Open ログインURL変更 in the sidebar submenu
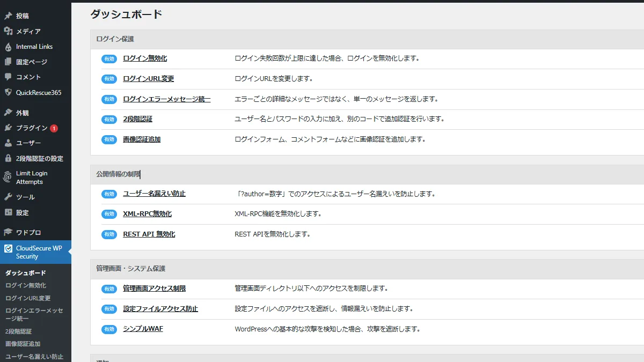 [x=28, y=298]
